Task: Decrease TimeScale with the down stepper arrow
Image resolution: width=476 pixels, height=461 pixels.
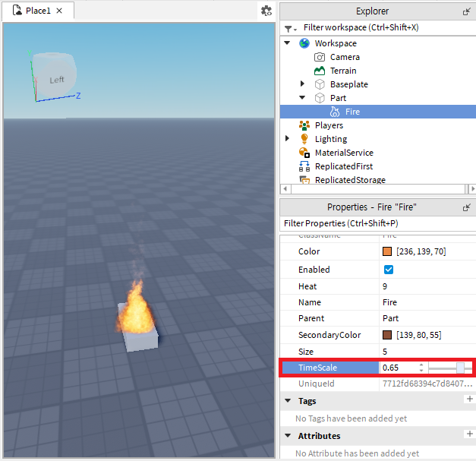Action: (x=421, y=371)
